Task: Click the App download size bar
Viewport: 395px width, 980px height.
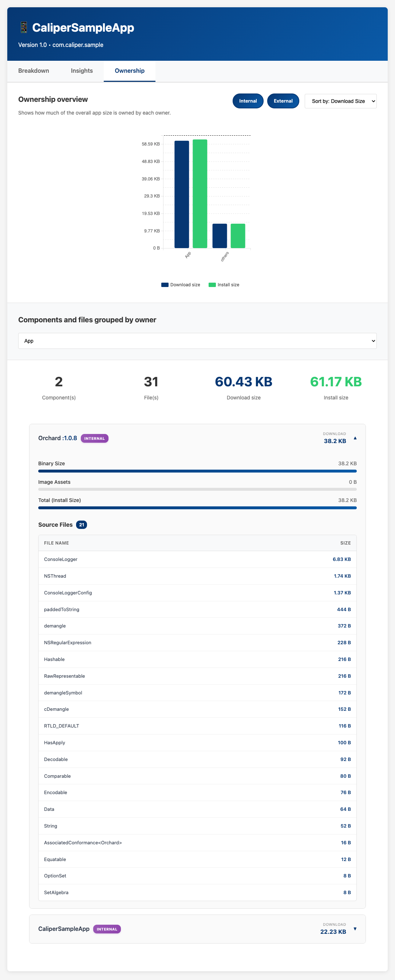Action: coord(182,194)
